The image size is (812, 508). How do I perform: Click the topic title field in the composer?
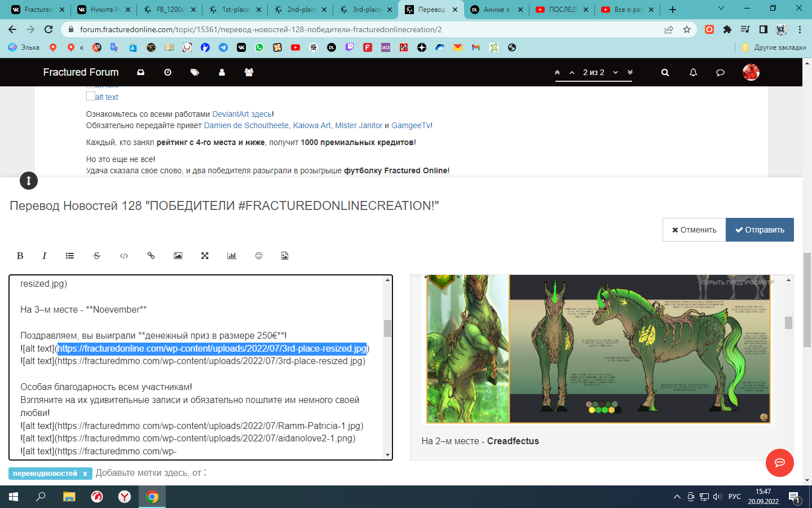pos(401,205)
